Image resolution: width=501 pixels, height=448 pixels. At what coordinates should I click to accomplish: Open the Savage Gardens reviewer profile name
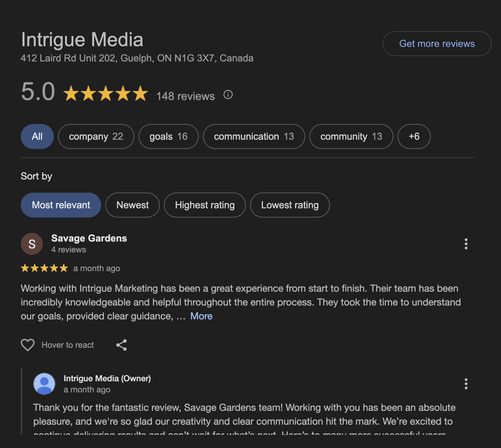(x=89, y=238)
